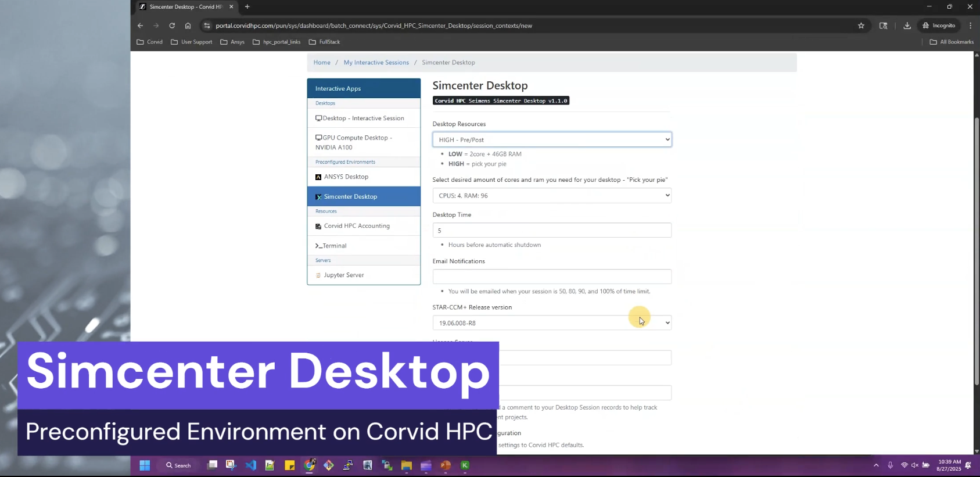This screenshot has height=477, width=980.
Task: Click the microphone icon in system tray
Action: click(890, 465)
